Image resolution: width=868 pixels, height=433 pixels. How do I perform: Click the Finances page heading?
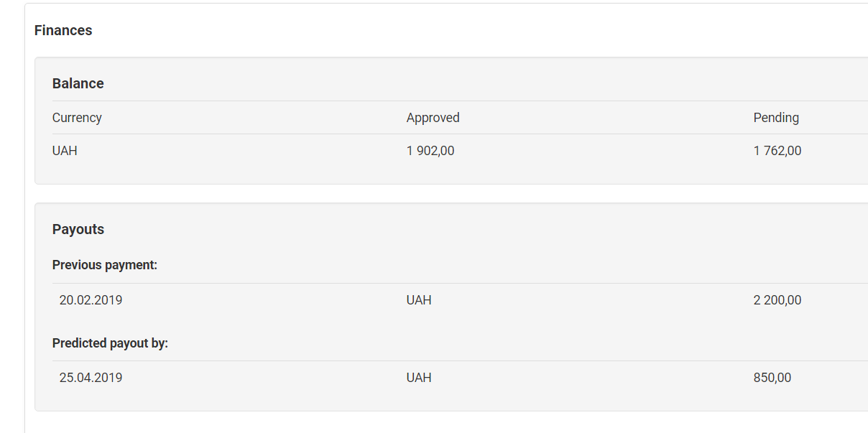(x=63, y=30)
